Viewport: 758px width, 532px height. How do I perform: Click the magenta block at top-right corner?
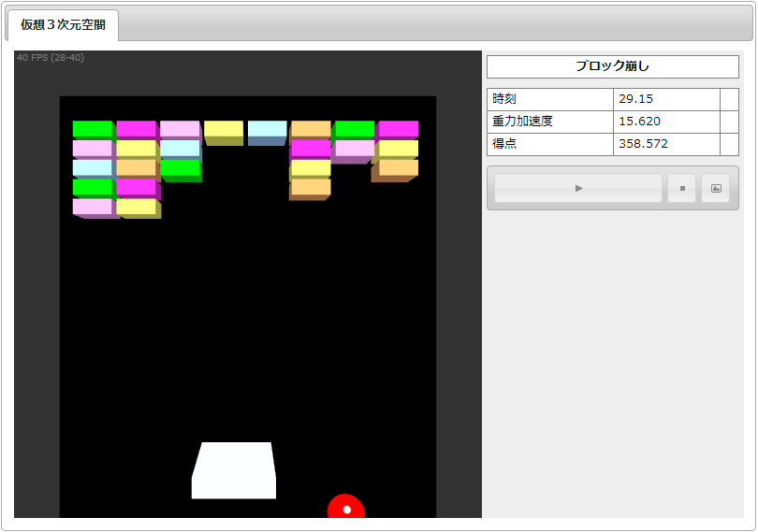[398, 130]
